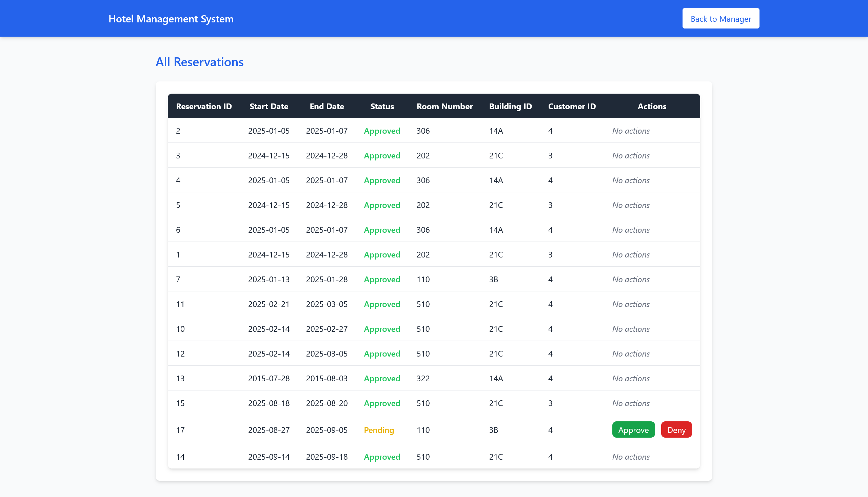868x497 pixels.
Task: Click the Status column header
Action: pos(382,106)
